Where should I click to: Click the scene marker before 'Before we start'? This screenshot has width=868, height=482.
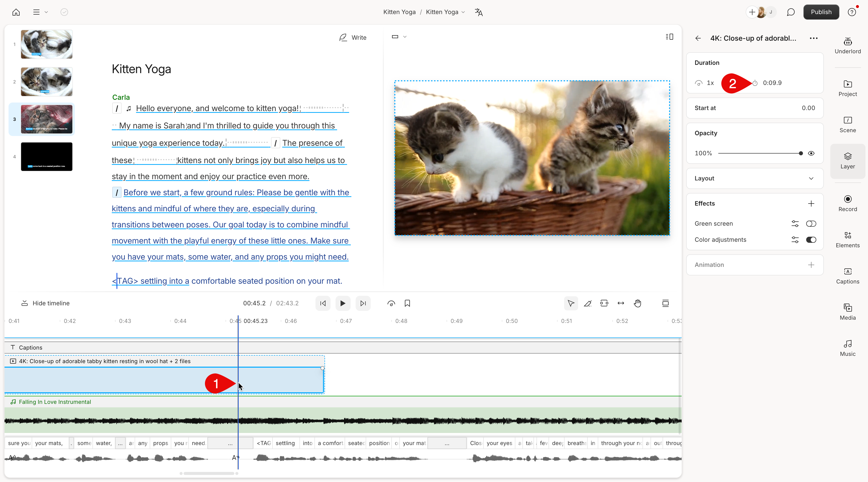(117, 192)
